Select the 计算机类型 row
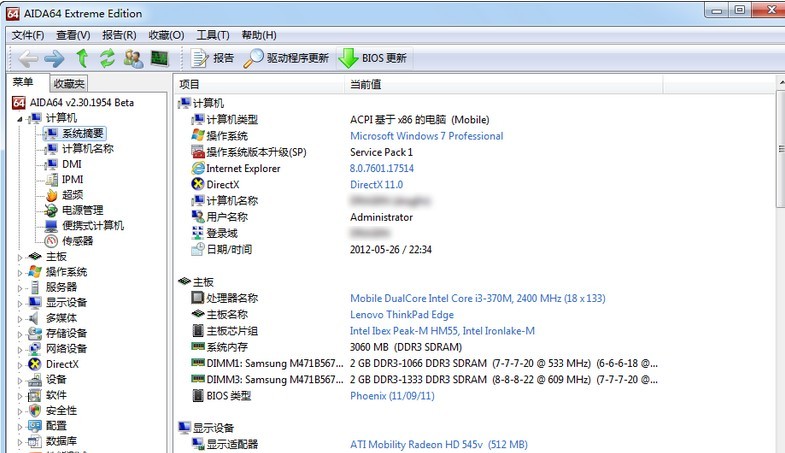The height and width of the screenshot is (453, 785). (x=340, y=120)
